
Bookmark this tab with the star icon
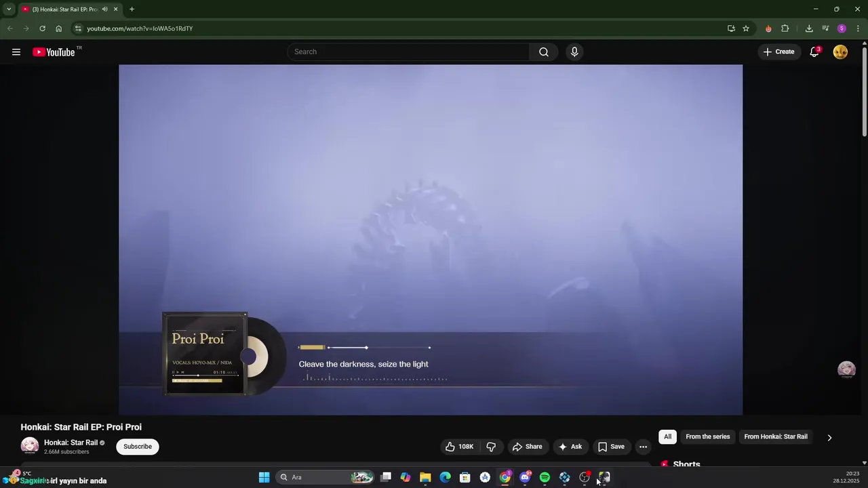tap(746, 28)
